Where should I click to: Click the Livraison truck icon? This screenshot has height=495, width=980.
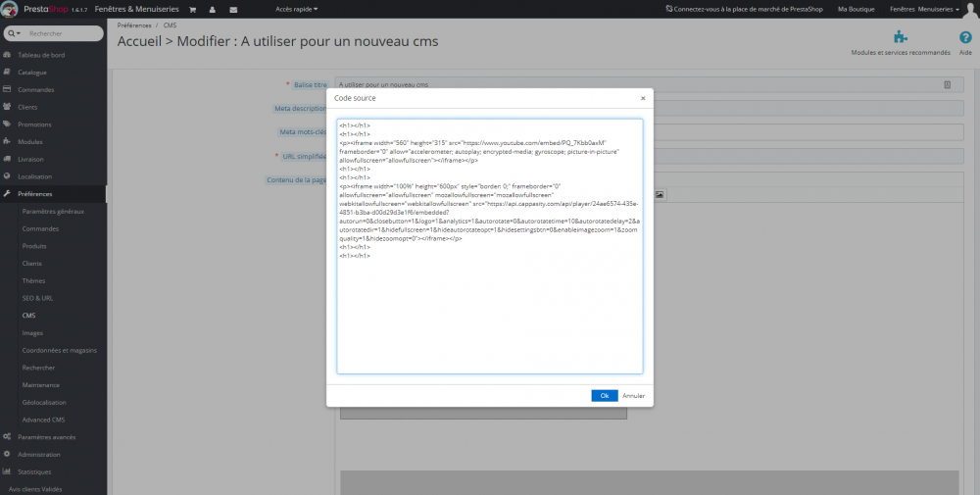pyautogui.click(x=7, y=159)
